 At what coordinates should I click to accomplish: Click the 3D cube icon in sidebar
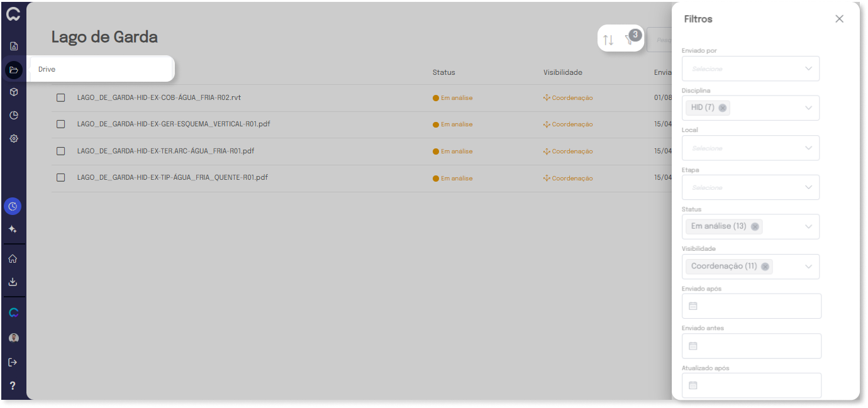pos(14,92)
